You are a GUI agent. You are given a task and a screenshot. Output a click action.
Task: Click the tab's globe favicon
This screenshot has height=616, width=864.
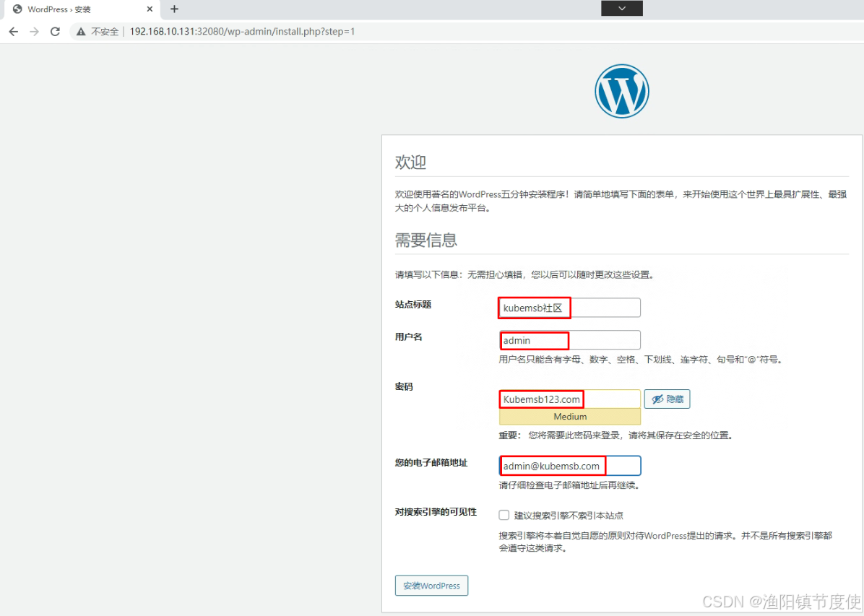pyautogui.click(x=17, y=9)
